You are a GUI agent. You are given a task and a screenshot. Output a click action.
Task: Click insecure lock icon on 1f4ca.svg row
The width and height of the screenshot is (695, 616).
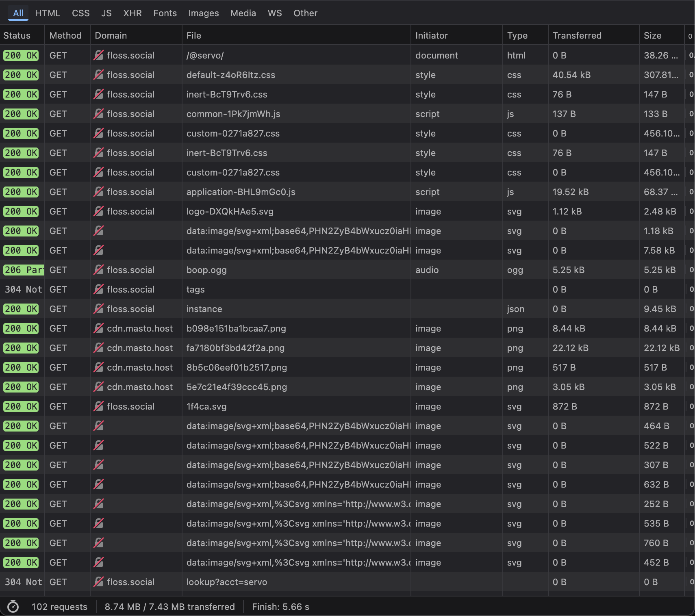[x=98, y=406]
